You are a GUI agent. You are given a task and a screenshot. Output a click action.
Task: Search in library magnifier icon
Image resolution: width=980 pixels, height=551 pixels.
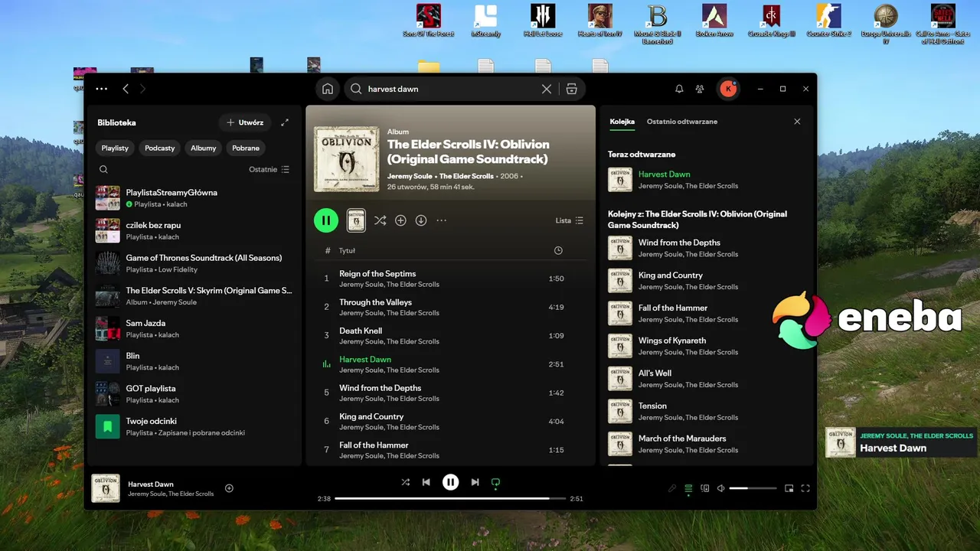tap(103, 169)
